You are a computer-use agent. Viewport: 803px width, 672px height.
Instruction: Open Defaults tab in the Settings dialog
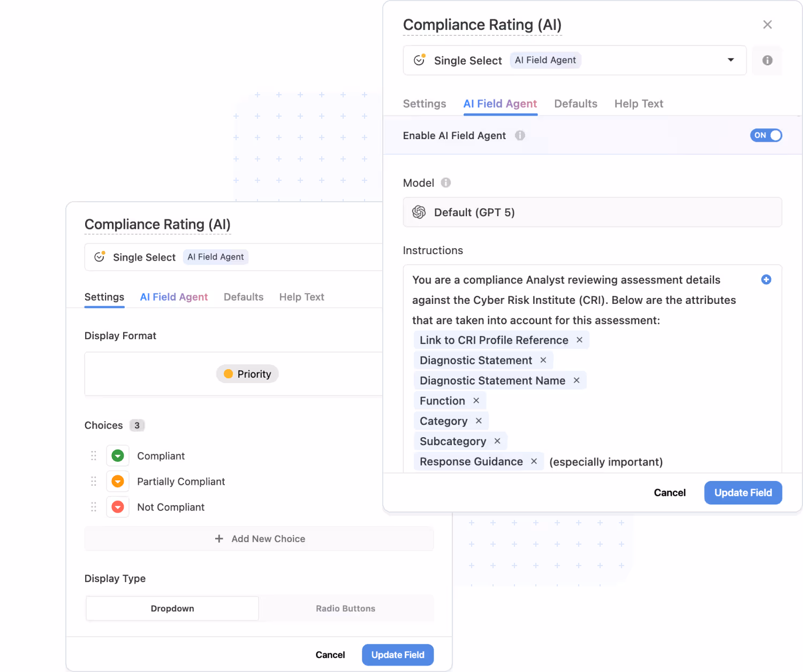point(244,297)
